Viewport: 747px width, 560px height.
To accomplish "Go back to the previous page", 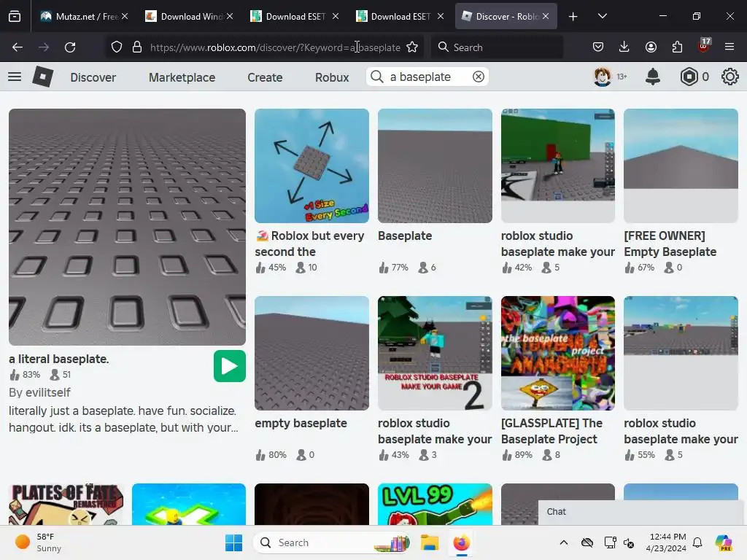I will tap(18, 47).
